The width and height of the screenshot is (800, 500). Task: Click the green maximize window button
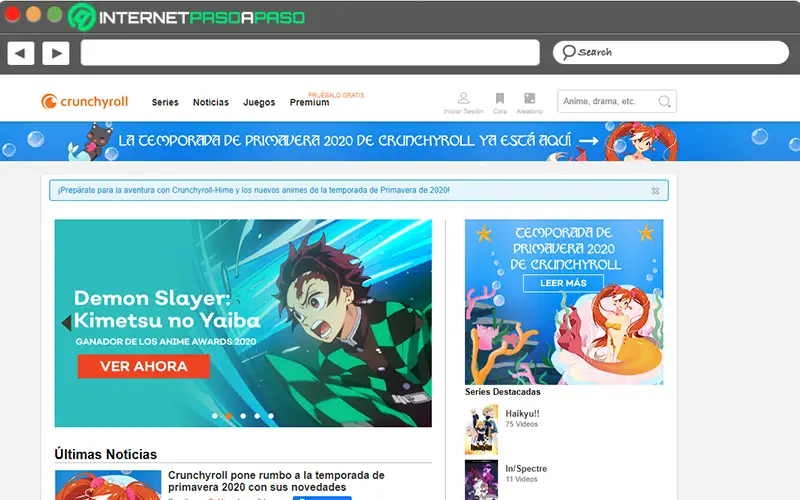click(55, 14)
